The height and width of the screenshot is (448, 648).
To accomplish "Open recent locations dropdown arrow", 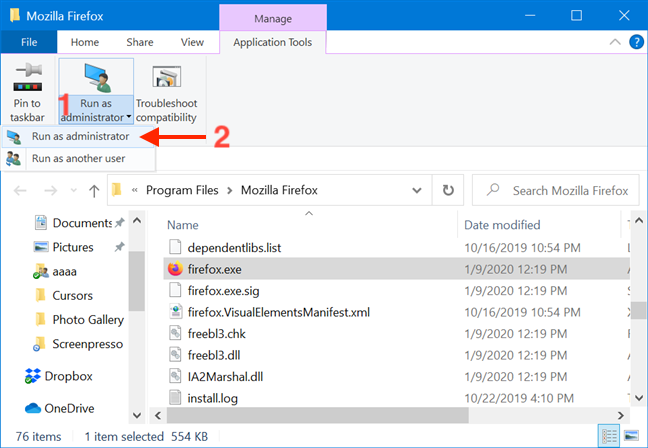I will pyautogui.click(x=74, y=191).
